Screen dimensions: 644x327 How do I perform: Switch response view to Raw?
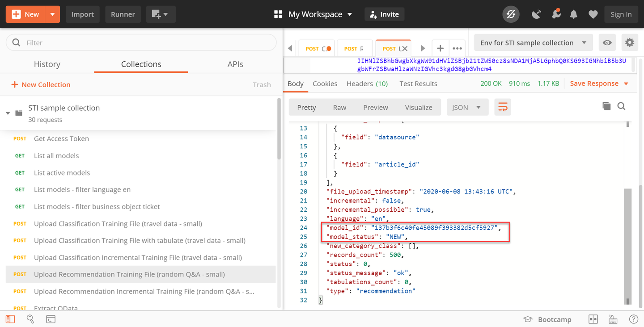(340, 107)
